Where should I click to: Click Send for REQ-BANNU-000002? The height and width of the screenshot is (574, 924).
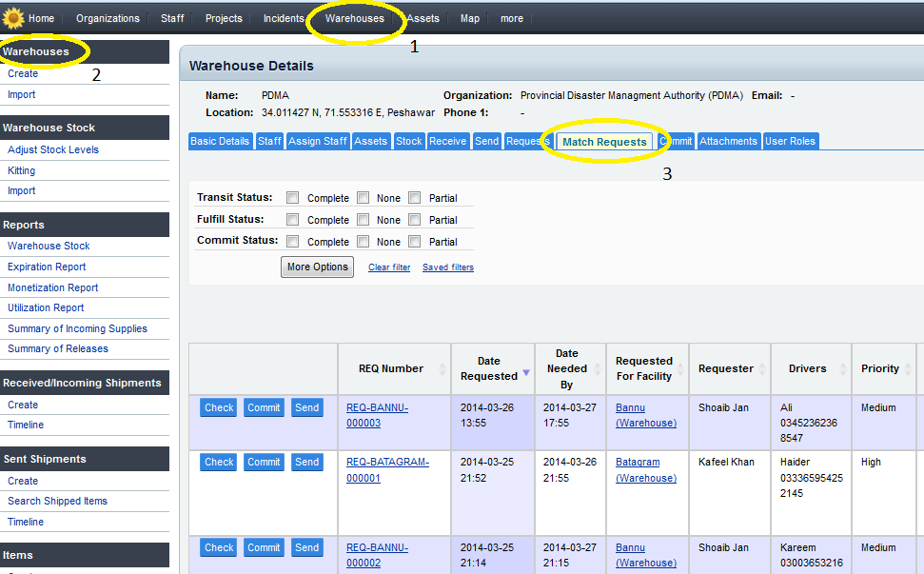(x=306, y=547)
